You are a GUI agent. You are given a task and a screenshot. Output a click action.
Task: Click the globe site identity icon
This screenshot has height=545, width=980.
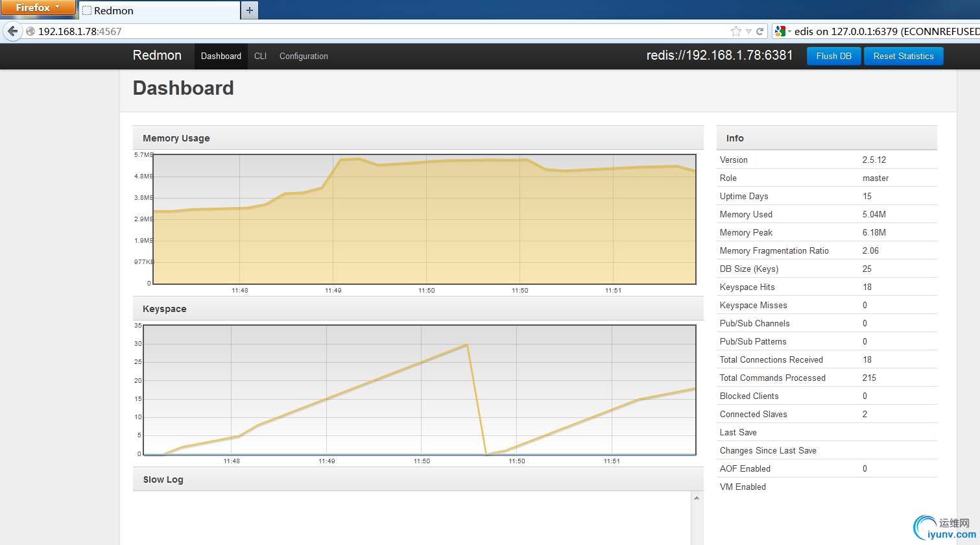coord(30,31)
